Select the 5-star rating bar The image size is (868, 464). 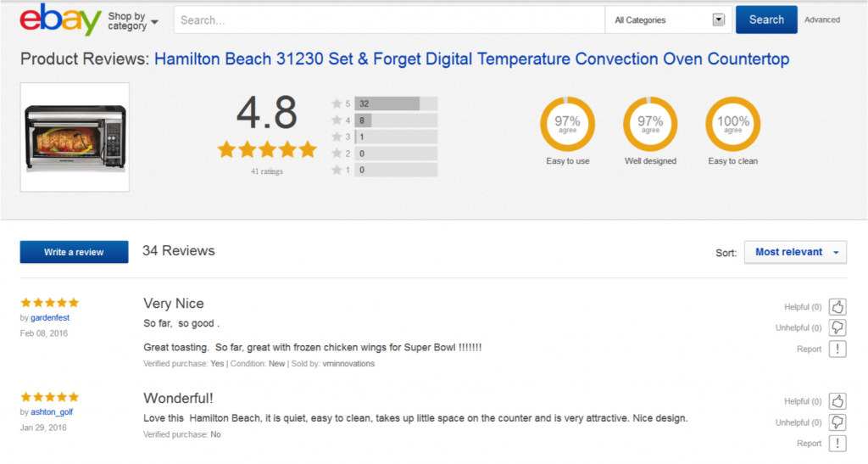point(395,103)
